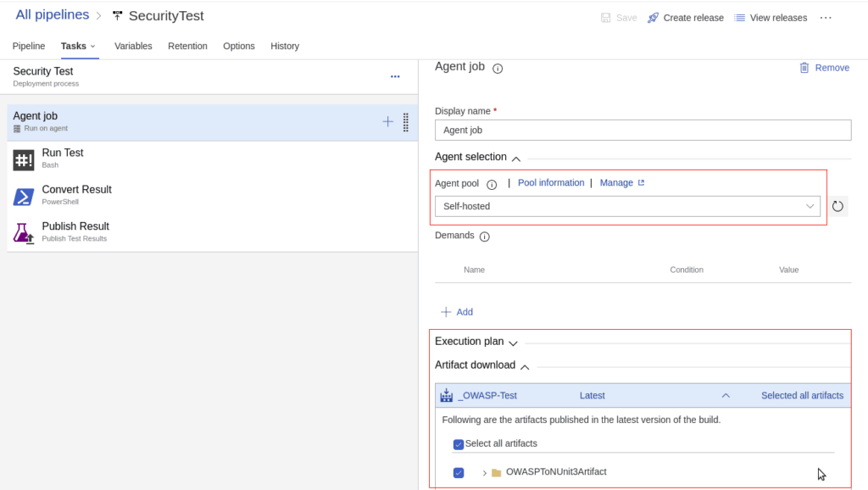Viewport: 868px width, 490px height.
Task: Refresh the agent pool list
Action: [837, 207]
